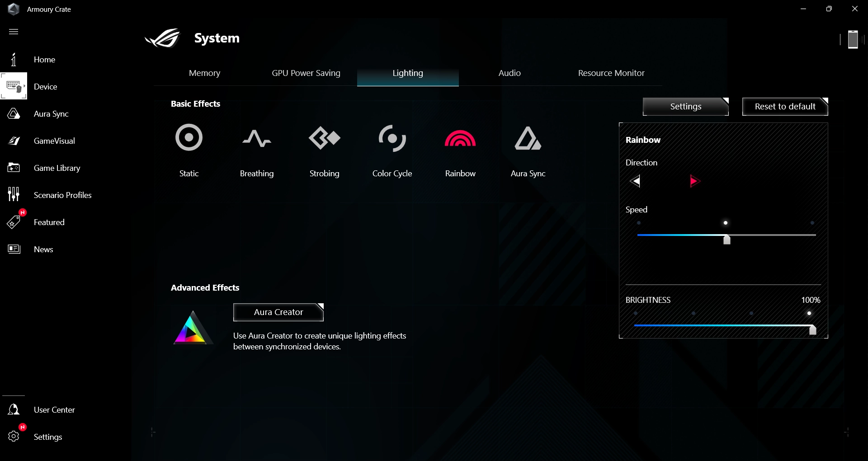The width and height of the screenshot is (868, 461).
Task: Set brightness to second level dot
Action: pos(693,313)
